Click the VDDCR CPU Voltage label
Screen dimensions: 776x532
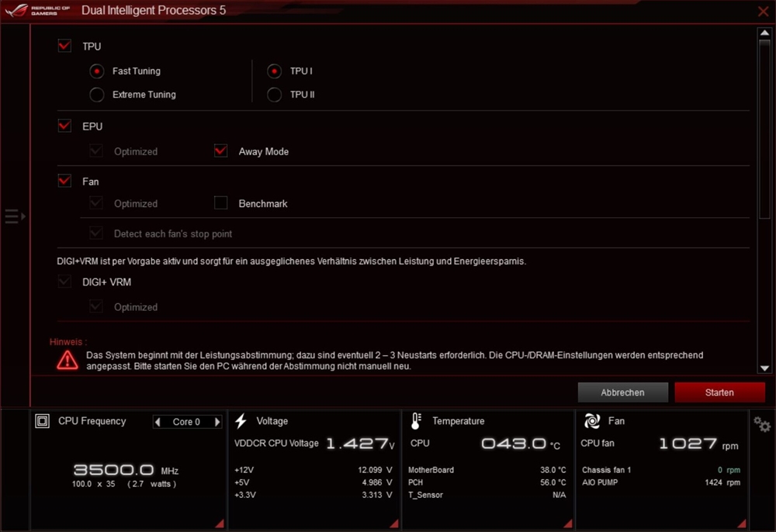tap(276, 443)
